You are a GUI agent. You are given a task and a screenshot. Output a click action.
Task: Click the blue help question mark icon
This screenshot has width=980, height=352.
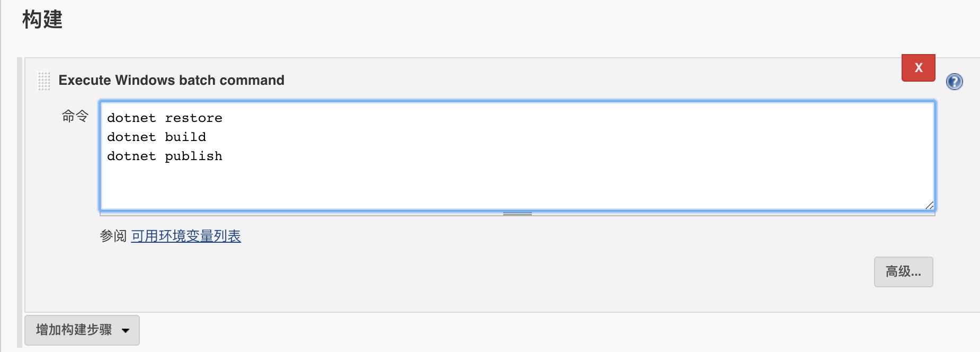pyautogui.click(x=954, y=82)
